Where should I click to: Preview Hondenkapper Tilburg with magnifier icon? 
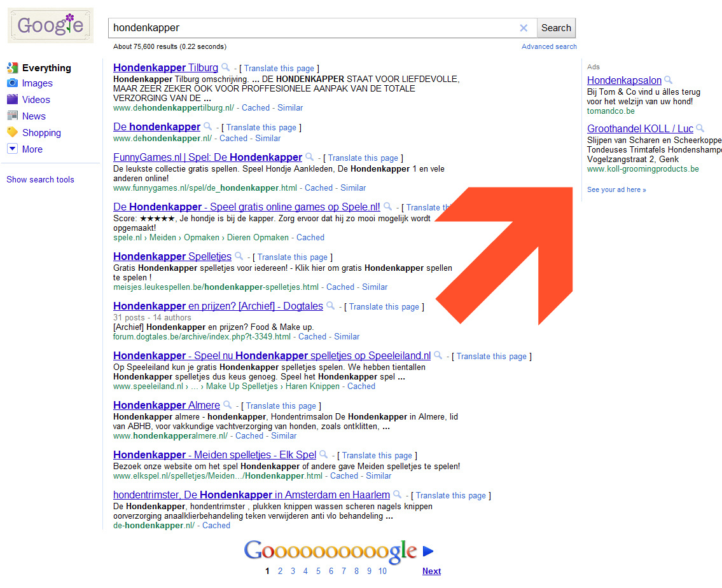tap(225, 67)
